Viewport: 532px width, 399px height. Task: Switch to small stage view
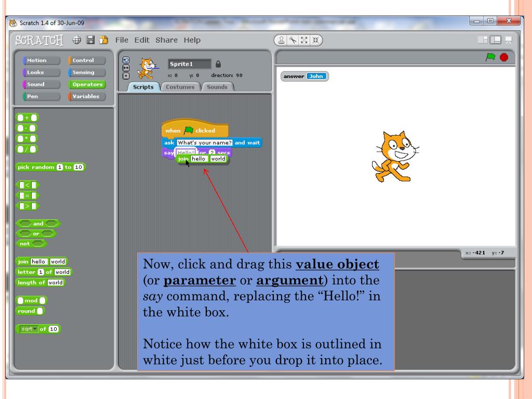point(483,40)
